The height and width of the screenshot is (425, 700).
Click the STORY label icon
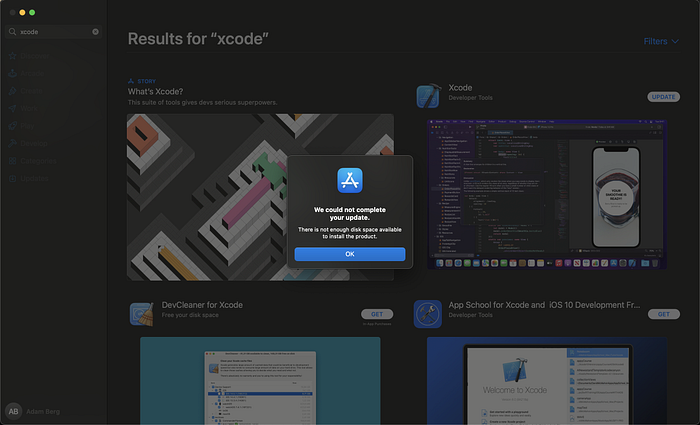click(x=131, y=81)
